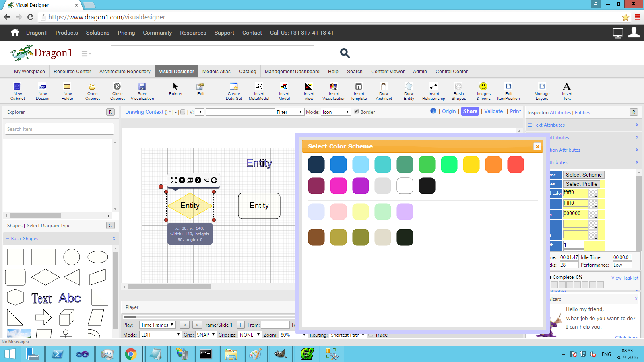
Task: Open the EDIT mode dropdown
Action: 160,335
